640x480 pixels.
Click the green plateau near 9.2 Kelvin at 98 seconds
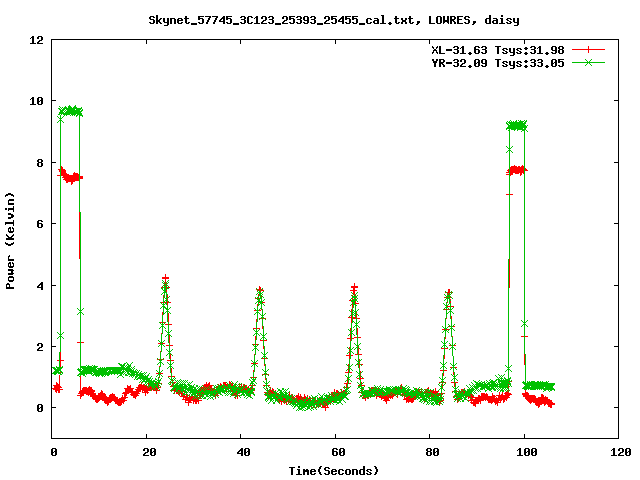point(517,126)
